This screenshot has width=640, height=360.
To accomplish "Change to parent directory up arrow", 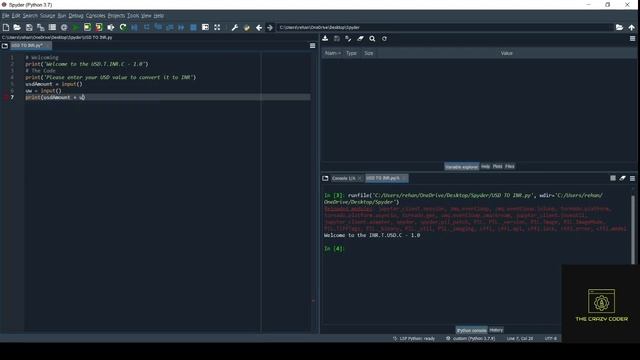I will point(631,27).
